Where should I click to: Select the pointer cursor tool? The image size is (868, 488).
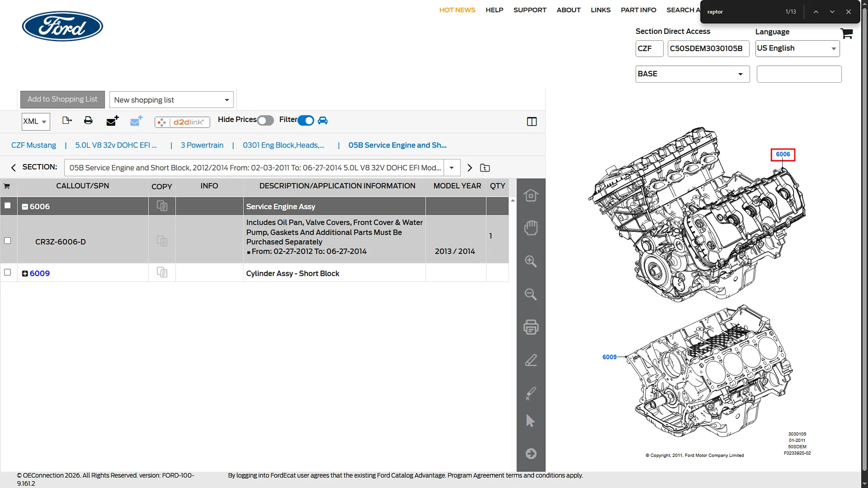coord(530,421)
